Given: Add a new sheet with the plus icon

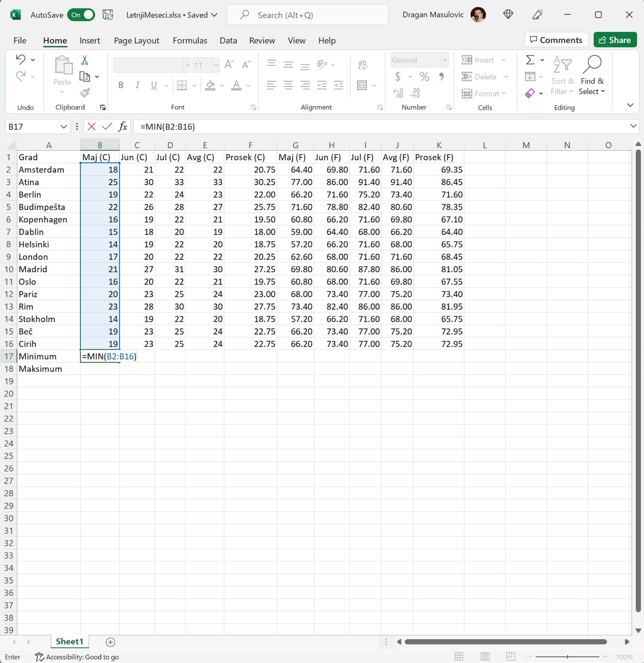Looking at the screenshot, I should pos(110,642).
